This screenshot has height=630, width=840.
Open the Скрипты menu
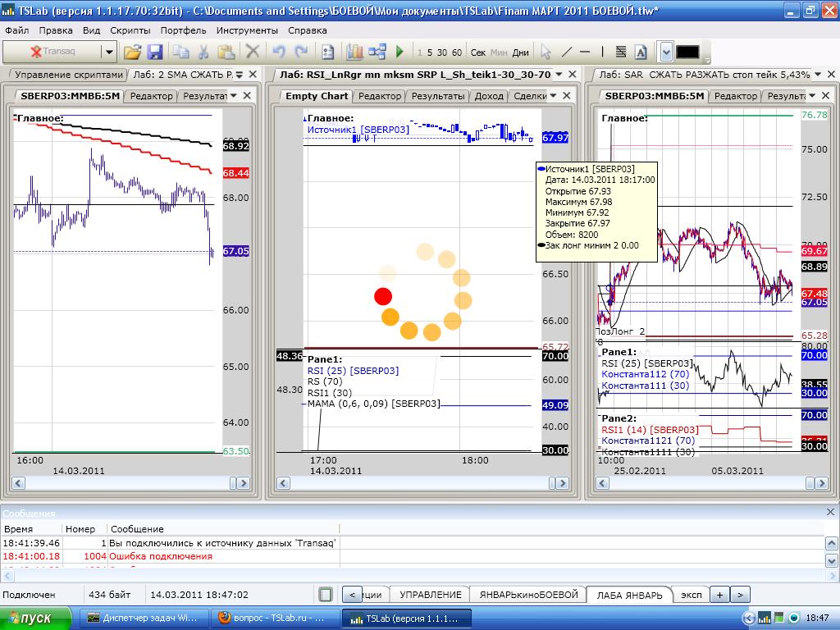[130, 30]
